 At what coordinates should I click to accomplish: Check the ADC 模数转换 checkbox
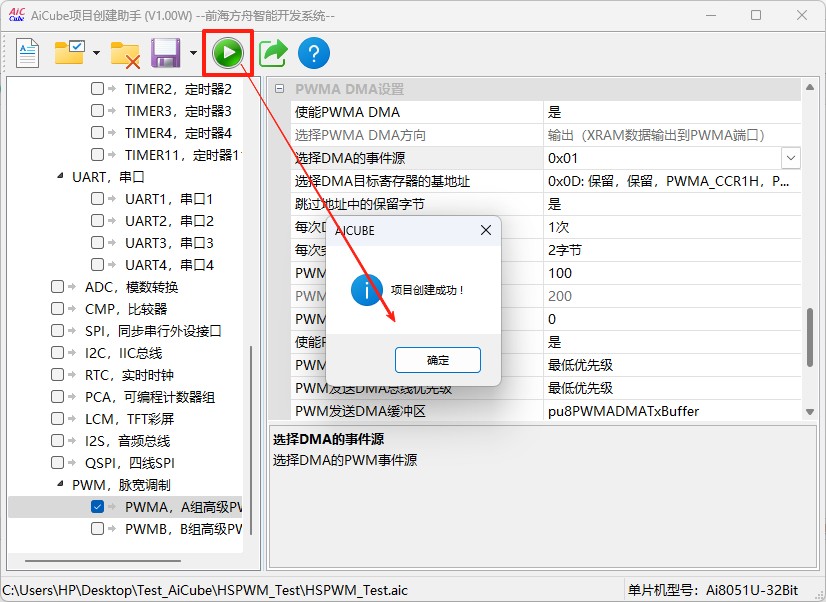[57, 287]
